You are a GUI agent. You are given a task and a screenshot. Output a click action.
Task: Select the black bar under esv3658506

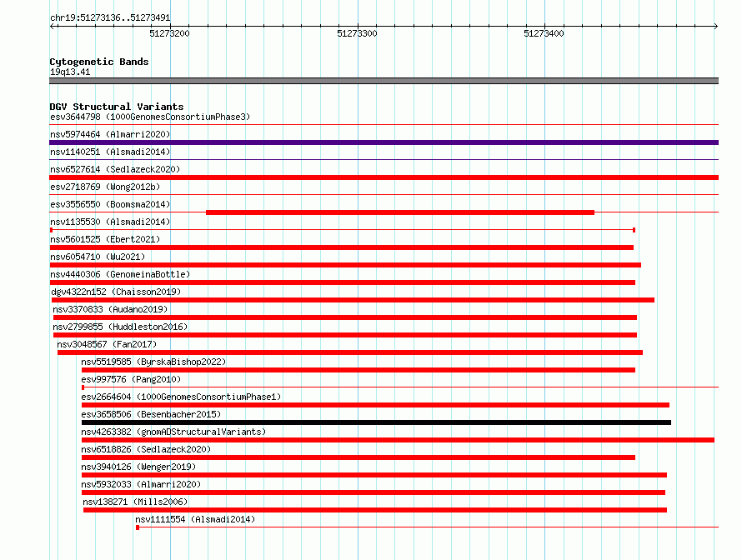pyautogui.click(x=376, y=422)
